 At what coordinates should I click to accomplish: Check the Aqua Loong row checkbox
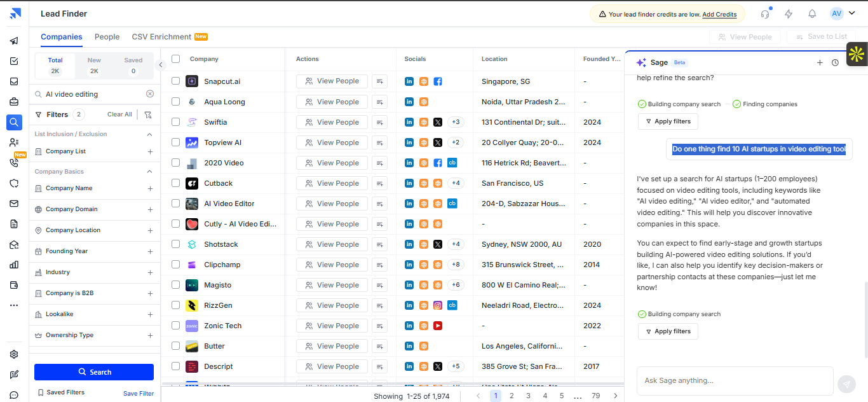click(x=176, y=101)
